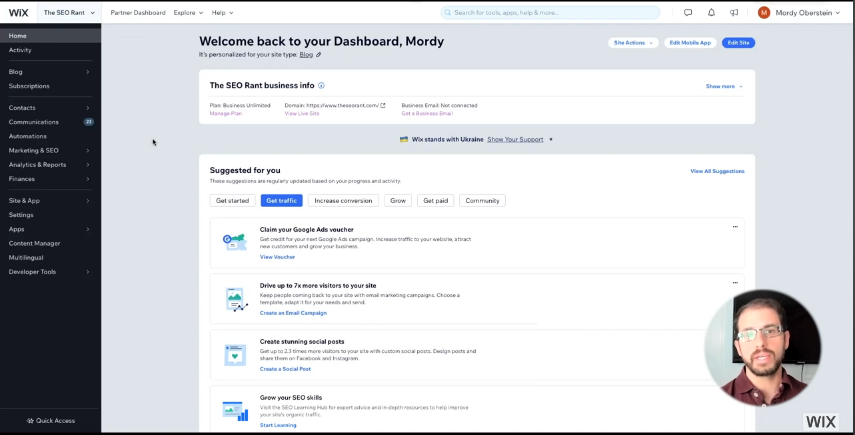Click the Start Learning link
Image resolution: width=855 pixels, height=435 pixels.
point(278,425)
